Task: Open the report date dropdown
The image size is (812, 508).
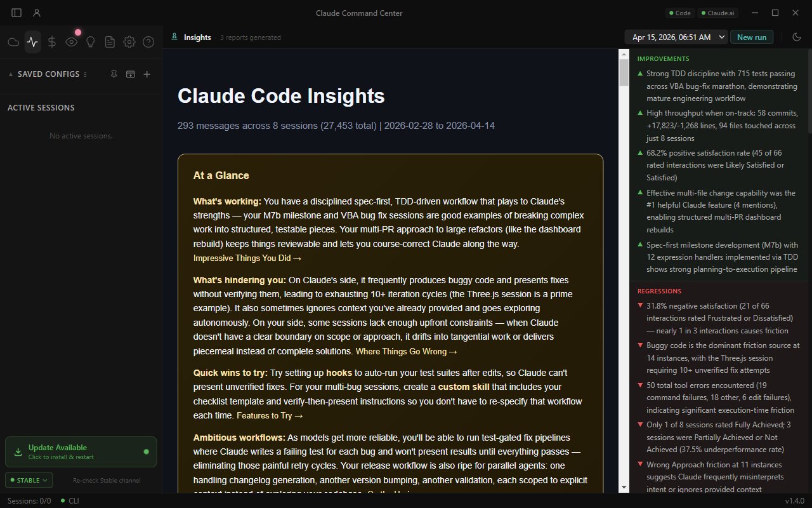Action: click(x=676, y=37)
